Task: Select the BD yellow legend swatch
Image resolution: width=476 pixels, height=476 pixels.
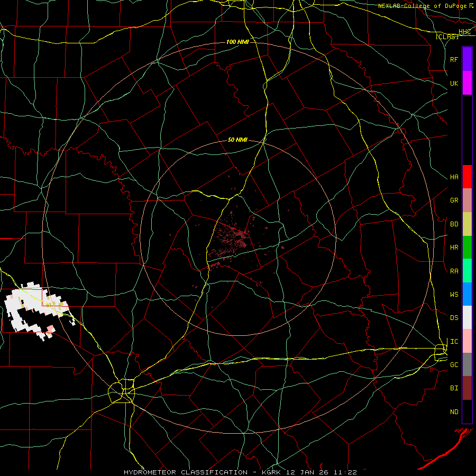Action: click(x=467, y=224)
